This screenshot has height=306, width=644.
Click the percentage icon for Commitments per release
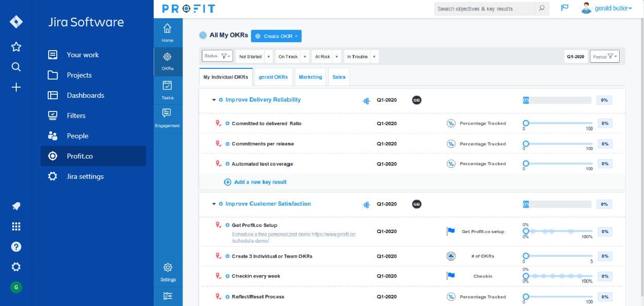pyautogui.click(x=451, y=144)
